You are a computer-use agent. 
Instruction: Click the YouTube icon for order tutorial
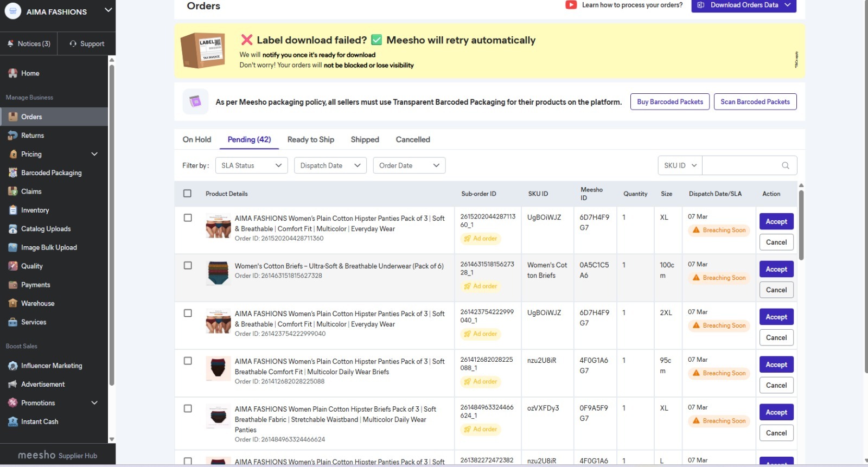(x=571, y=5)
